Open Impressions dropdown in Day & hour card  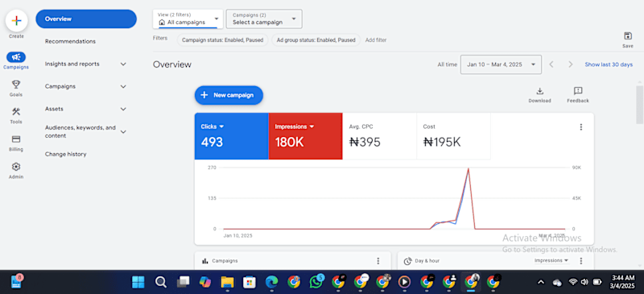click(x=551, y=261)
